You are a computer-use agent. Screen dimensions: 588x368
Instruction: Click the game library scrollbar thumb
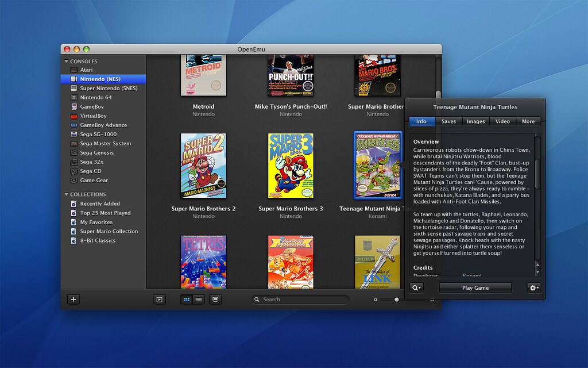[438, 95]
